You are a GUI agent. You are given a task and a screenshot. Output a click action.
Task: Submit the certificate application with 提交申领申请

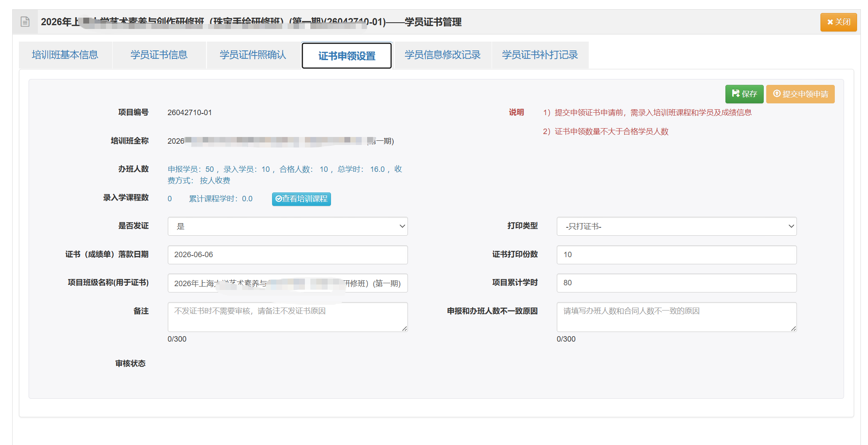800,94
